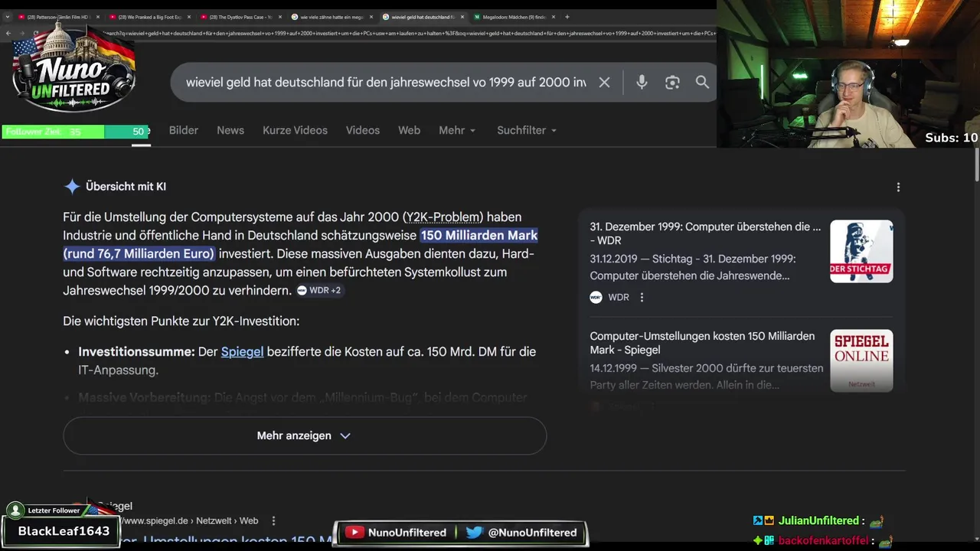Open the tab list dropdown arrow in browser

point(8,17)
